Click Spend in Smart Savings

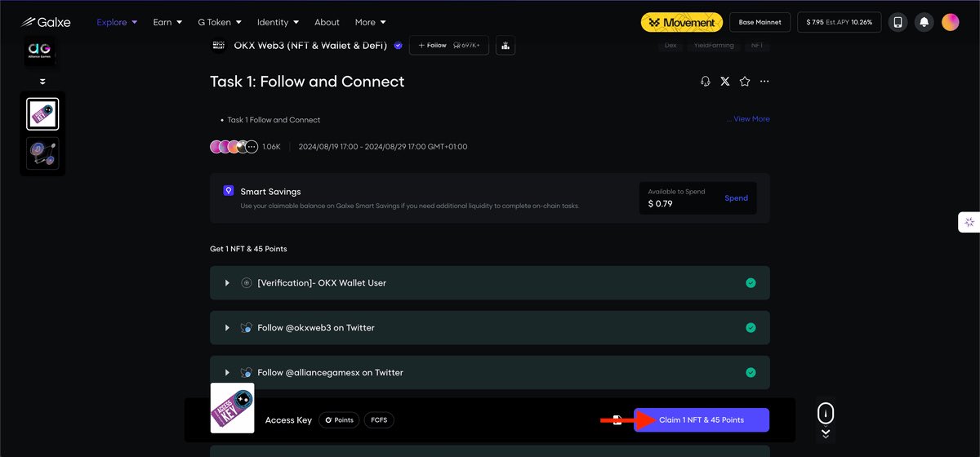tap(736, 198)
